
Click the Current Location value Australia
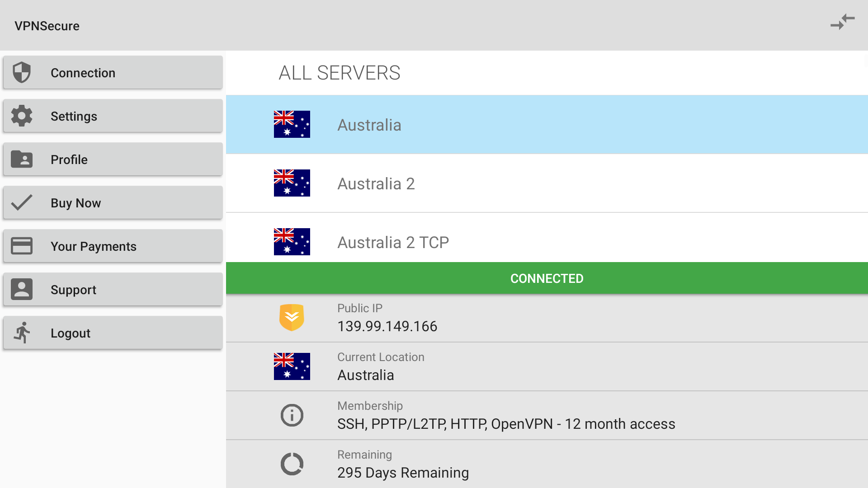pyautogui.click(x=366, y=375)
